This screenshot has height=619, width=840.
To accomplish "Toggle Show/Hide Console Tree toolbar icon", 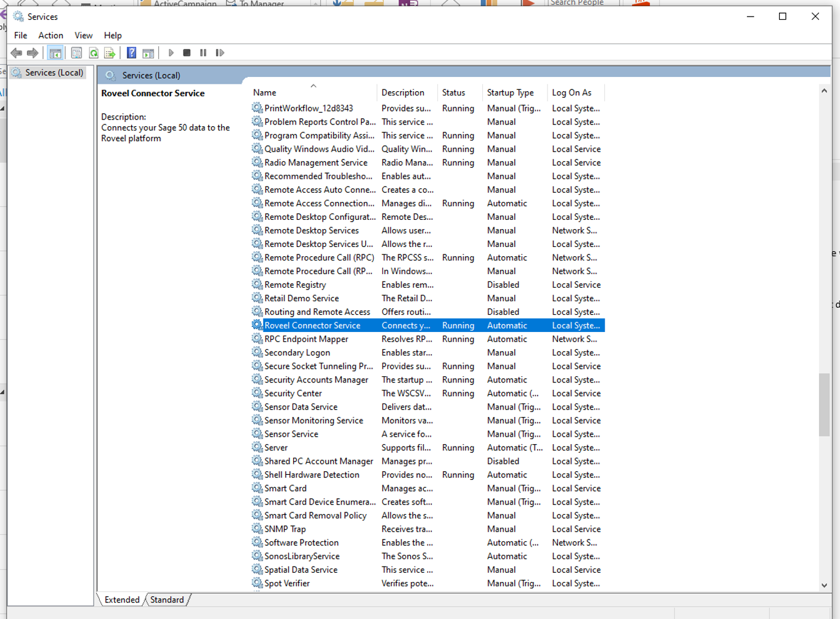I will pos(55,53).
